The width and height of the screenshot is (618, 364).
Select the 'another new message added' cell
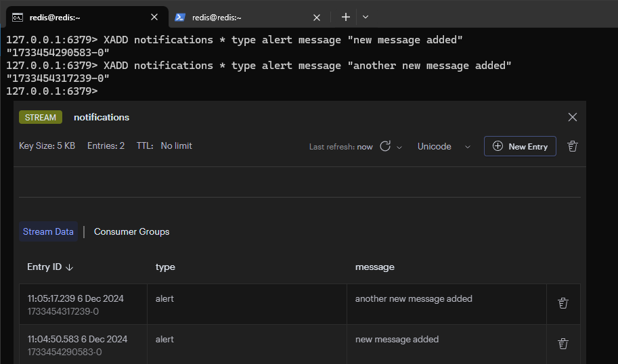(414, 298)
